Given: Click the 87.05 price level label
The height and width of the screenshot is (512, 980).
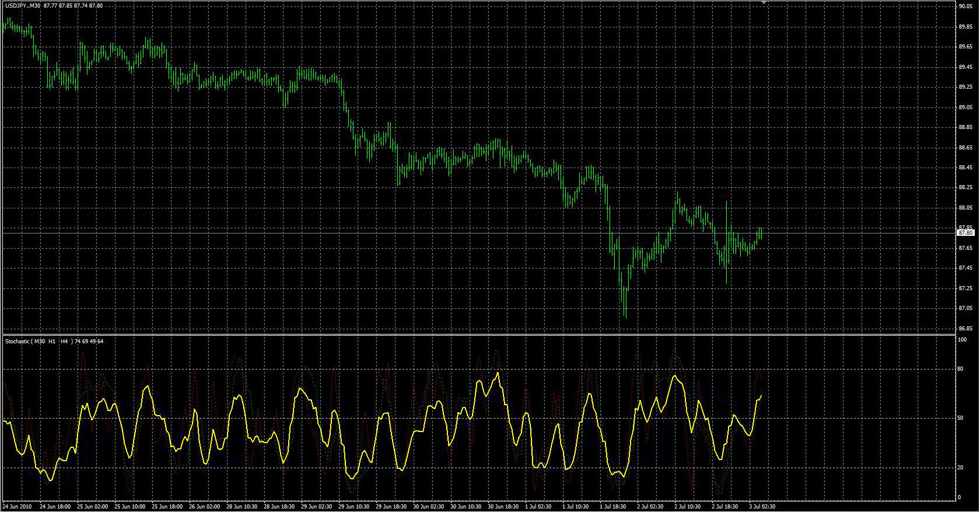Looking at the screenshot, I should coord(965,309).
